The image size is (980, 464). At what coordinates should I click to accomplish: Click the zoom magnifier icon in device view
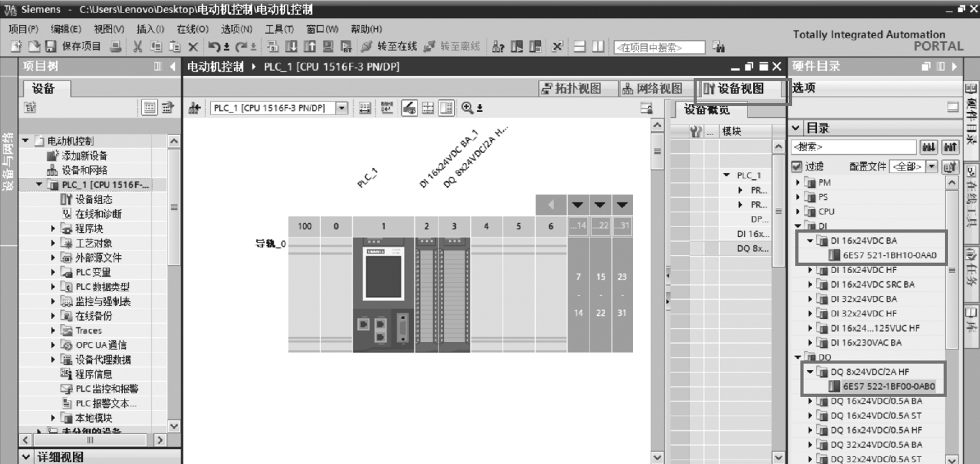coord(467,108)
